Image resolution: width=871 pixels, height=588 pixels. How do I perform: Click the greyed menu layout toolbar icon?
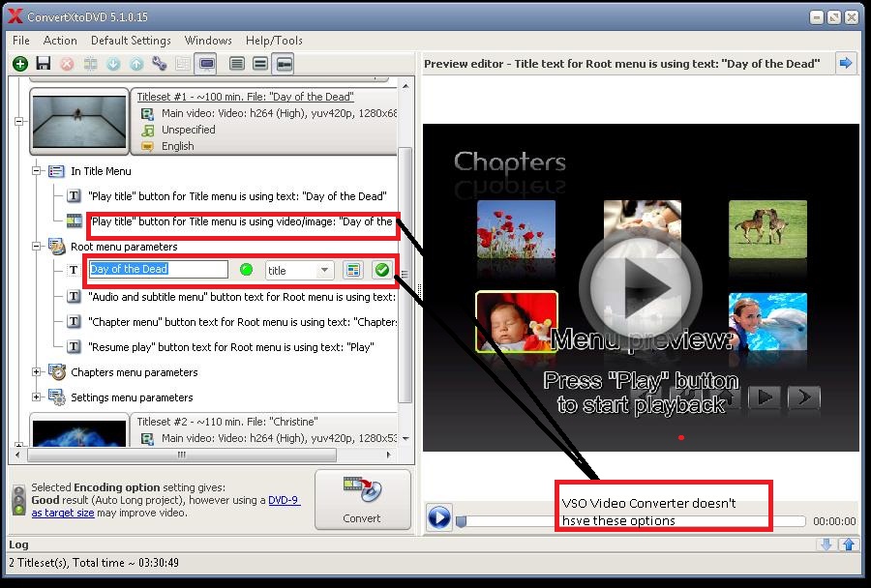183,64
